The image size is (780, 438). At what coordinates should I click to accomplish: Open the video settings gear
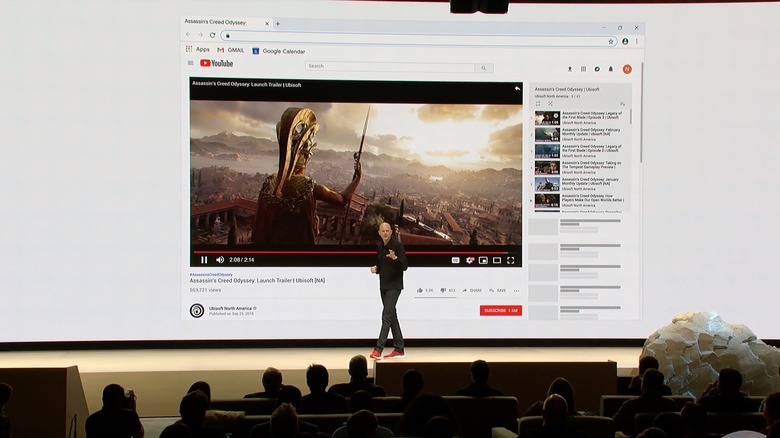pyautogui.click(x=470, y=260)
